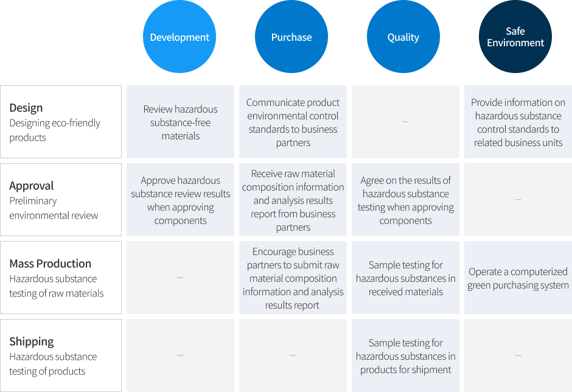Screen dimensions: 572x392
Task: Select 'Communicate product environmental control standards' cell
Action: (293, 122)
